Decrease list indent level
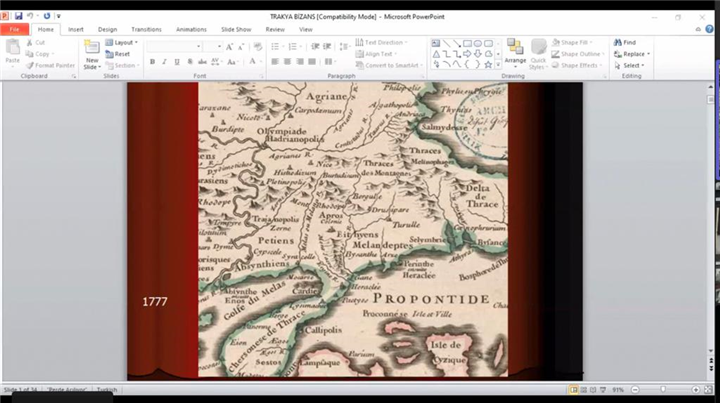Image resolution: width=720 pixels, height=403 pixels. [315, 47]
